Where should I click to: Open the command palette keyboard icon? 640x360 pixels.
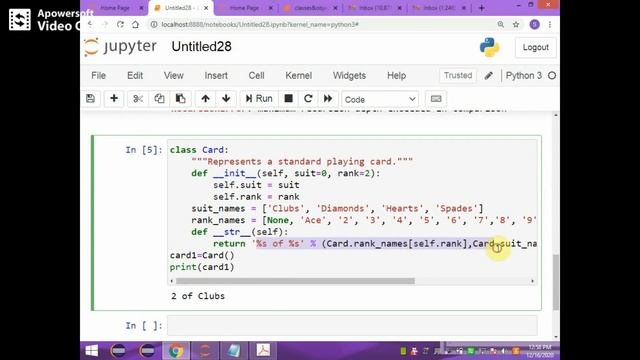(x=436, y=99)
